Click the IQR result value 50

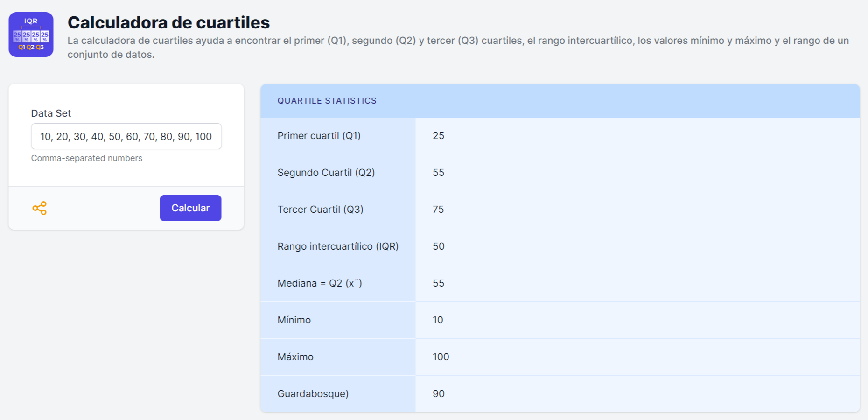point(438,246)
